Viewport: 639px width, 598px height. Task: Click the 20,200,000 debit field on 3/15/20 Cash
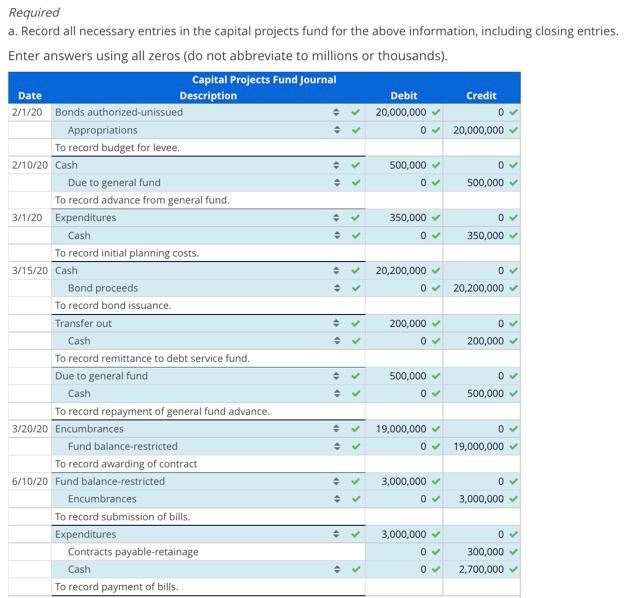tap(403, 271)
